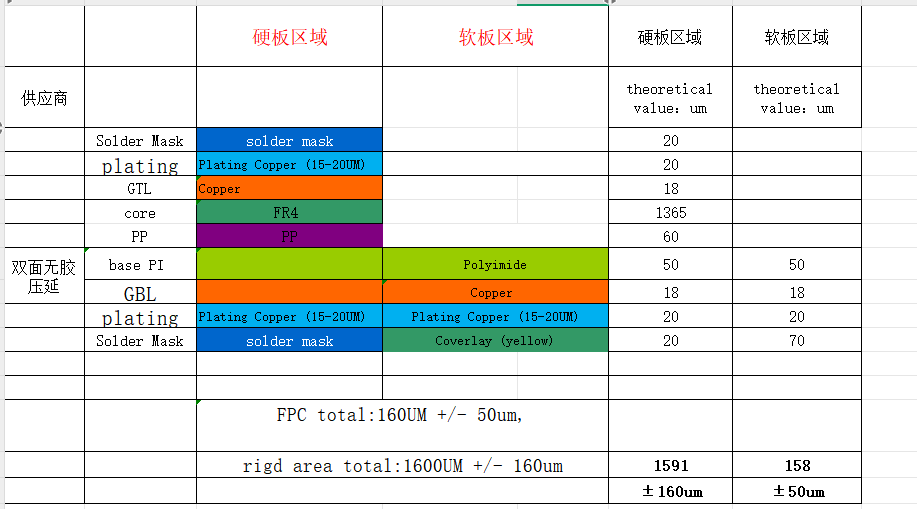Click the 双面无胶压延 label cell
Screen dimensions: 917x509
click(x=44, y=277)
